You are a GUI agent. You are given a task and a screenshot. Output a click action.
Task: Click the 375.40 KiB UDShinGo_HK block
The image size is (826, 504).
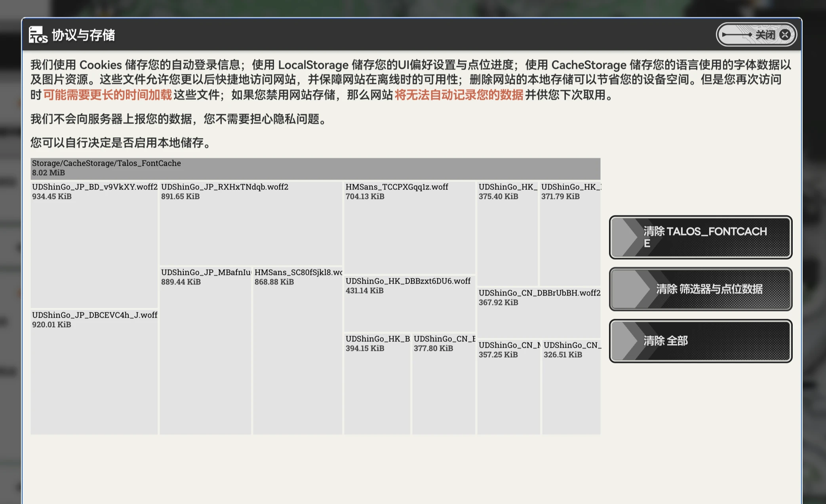coord(507,233)
